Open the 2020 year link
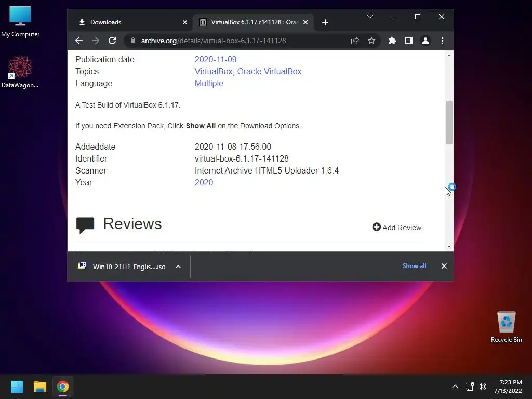 204,182
